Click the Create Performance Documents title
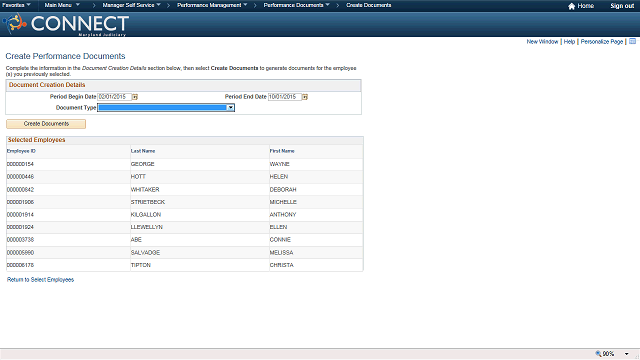This screenshot has width=640, height=360. tap(65, 56)
